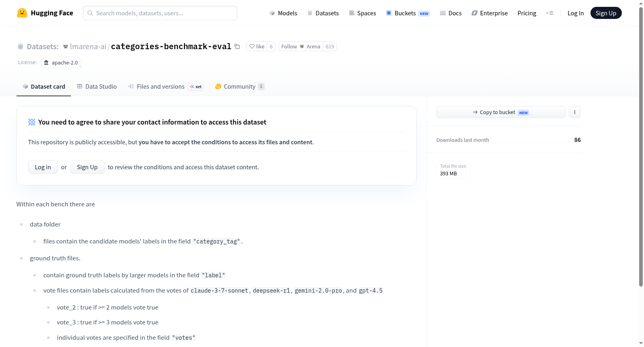Screen dimensions: 644x347
Task: Like the dataset
Action: [x=257, y=46]
